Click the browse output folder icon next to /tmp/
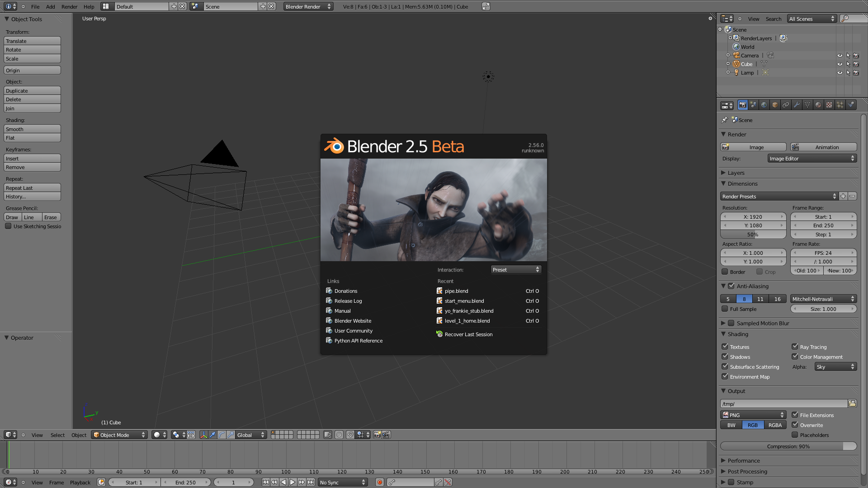This screenshot has width=868, height=488. (852, 404)
